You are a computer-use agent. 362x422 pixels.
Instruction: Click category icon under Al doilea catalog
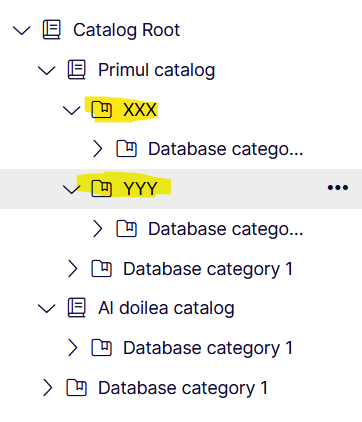point(102,348)
